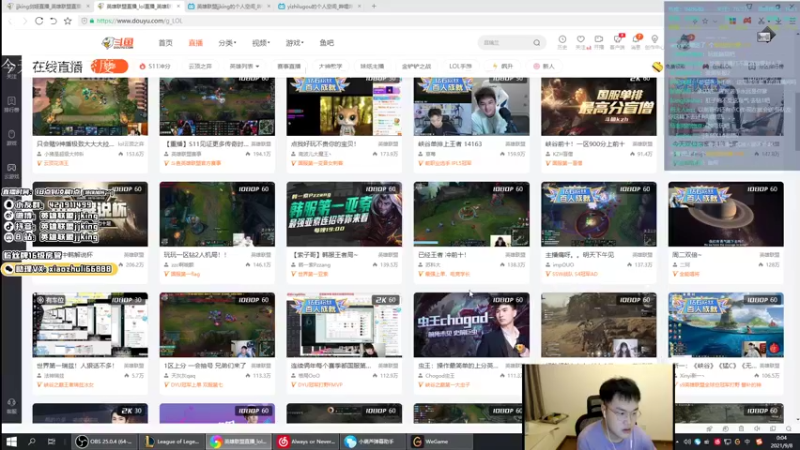Open the cat figure 百人战队 stream thumbnail
800x450 pixels.
(x=344, y=106)
